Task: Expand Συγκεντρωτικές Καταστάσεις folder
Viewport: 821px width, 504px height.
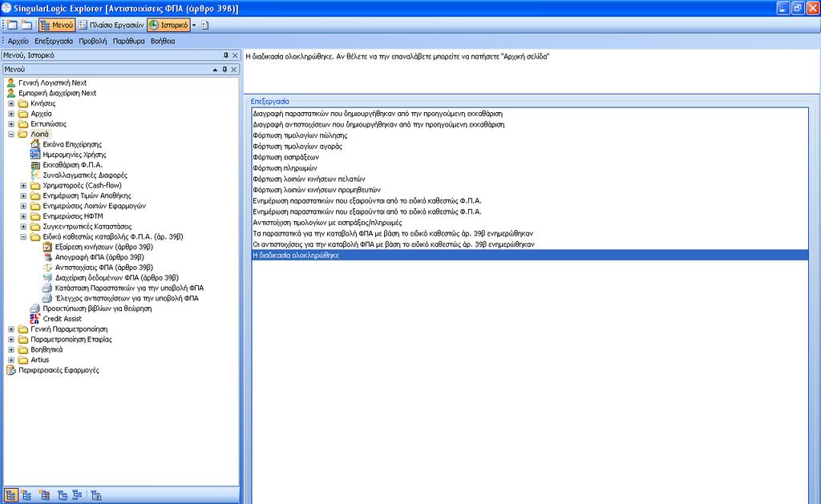Action: coord(23,227)
